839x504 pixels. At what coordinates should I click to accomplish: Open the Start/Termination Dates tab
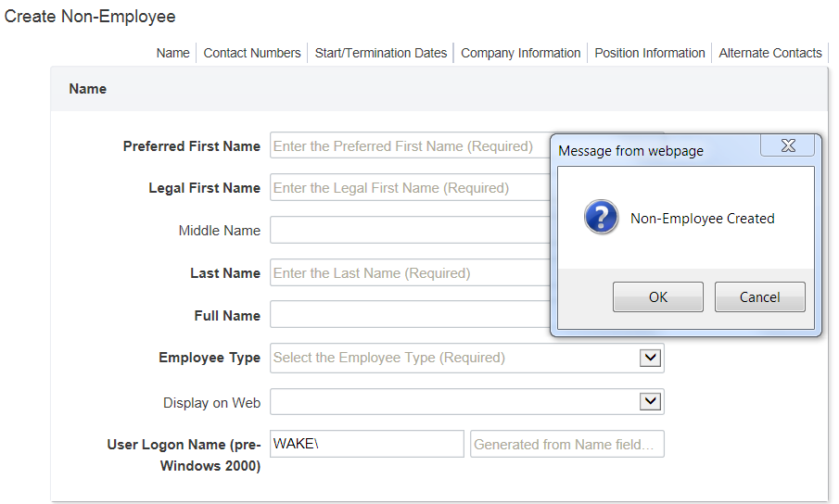tap(380, 53)
